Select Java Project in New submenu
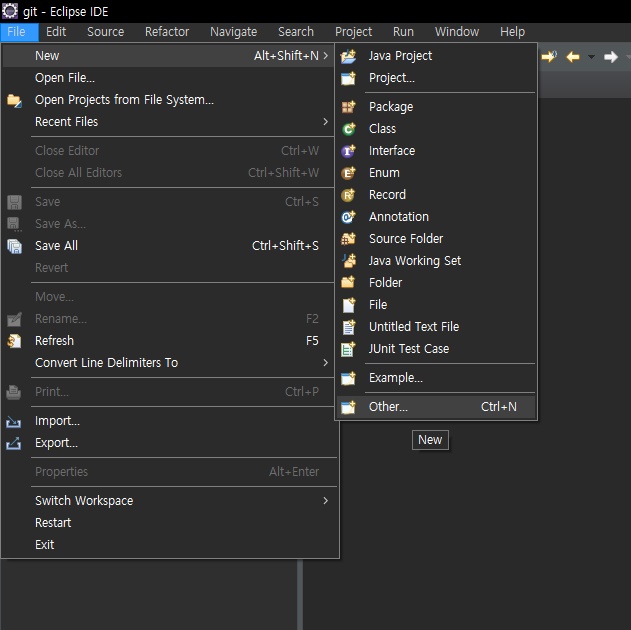The image size is (631, 630). click(436, 56)
